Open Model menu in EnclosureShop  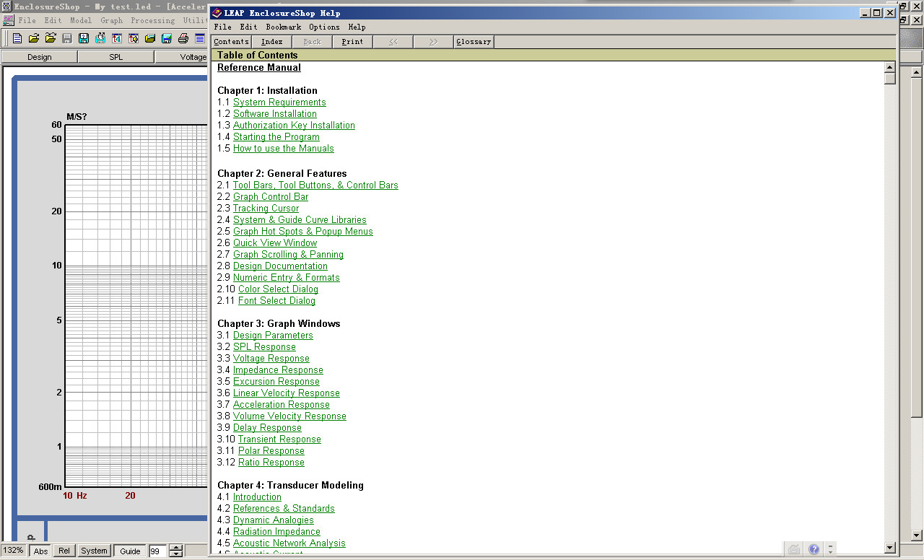pyautogui.click(x=81, y=20)
